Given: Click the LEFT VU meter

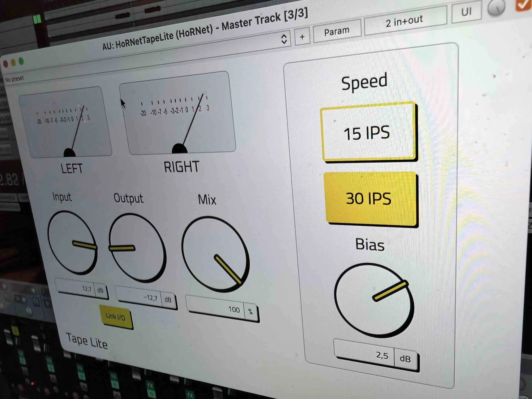Looking at the screenshot, I should point(65,123).
